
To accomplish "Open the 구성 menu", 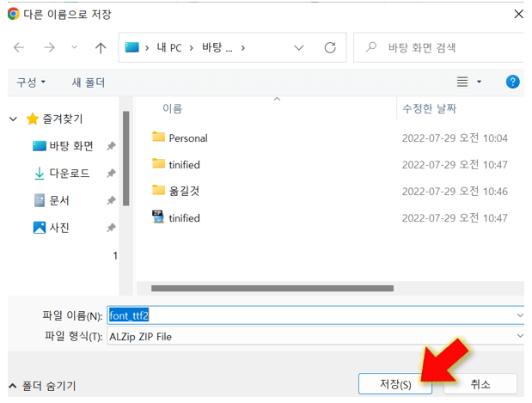I will pyautogui.click(x=31, y=82).
